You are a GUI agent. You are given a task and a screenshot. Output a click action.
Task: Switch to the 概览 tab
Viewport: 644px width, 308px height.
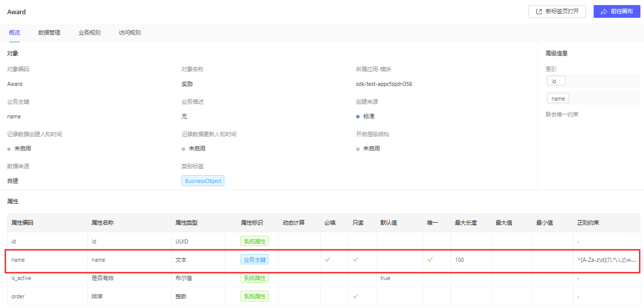pos(14,33)
